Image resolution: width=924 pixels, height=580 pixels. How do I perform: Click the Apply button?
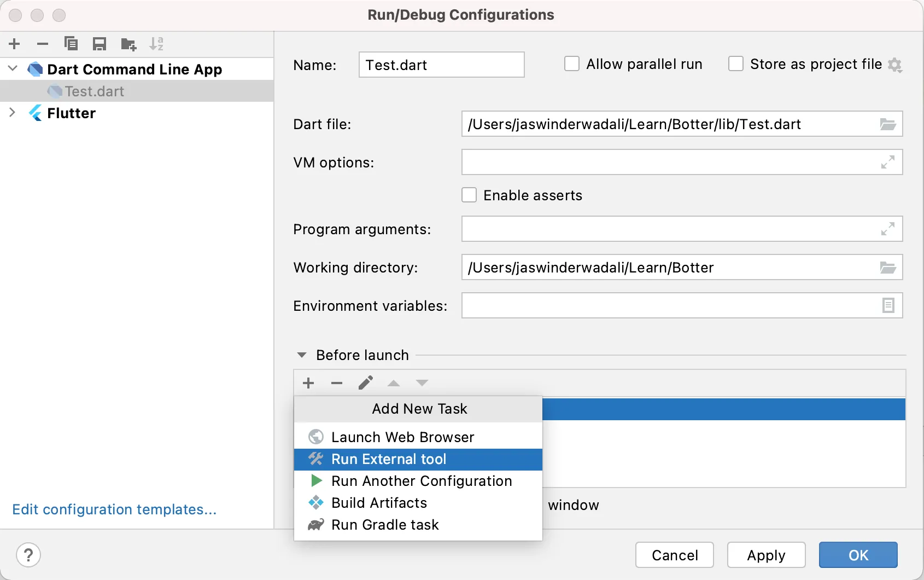766,555
